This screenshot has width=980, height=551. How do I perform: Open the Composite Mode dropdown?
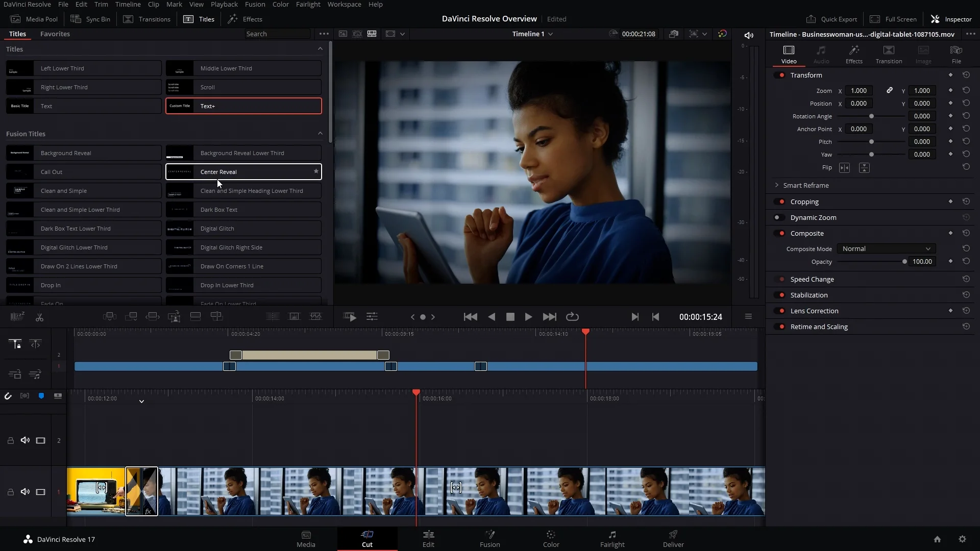point(886,249)
